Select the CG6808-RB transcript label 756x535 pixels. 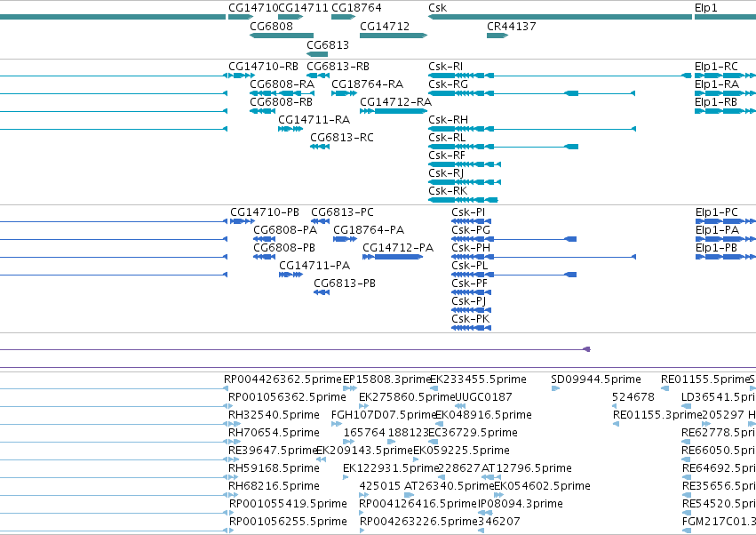point(281,102)
